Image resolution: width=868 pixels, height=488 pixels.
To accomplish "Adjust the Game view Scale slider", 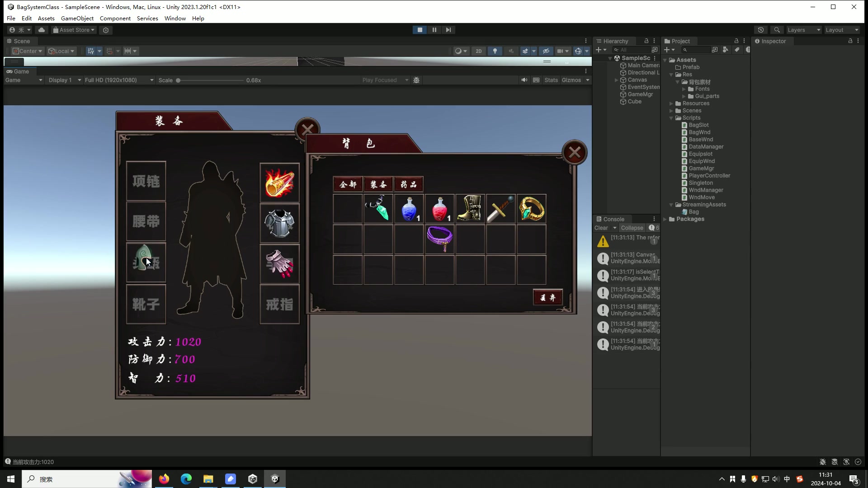I will pos(179,80).
